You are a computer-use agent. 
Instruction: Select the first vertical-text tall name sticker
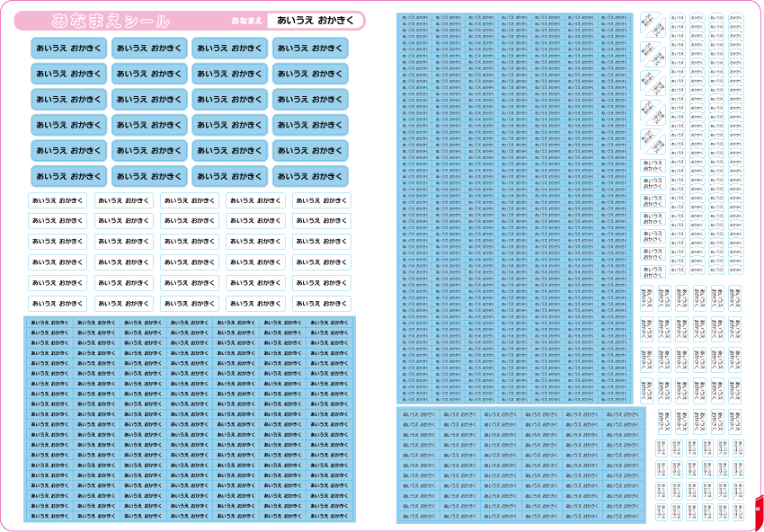tap(646, 298)
